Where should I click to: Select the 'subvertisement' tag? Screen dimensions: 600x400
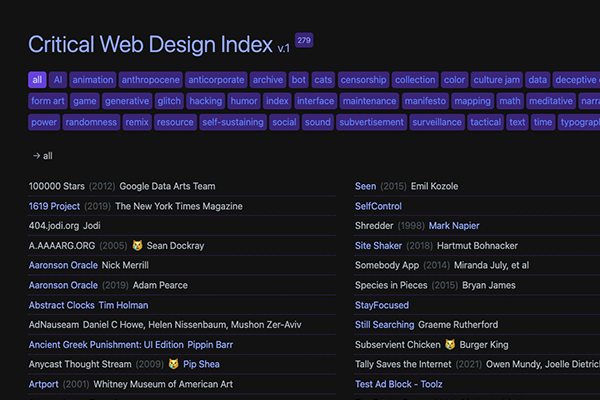pos(370,122)
